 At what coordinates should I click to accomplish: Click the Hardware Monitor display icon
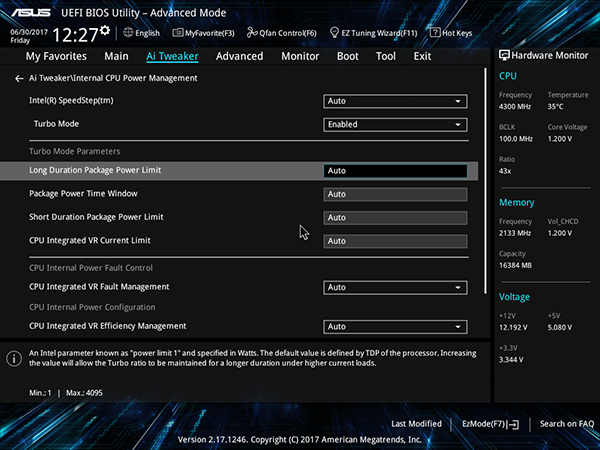pos(504,55)
